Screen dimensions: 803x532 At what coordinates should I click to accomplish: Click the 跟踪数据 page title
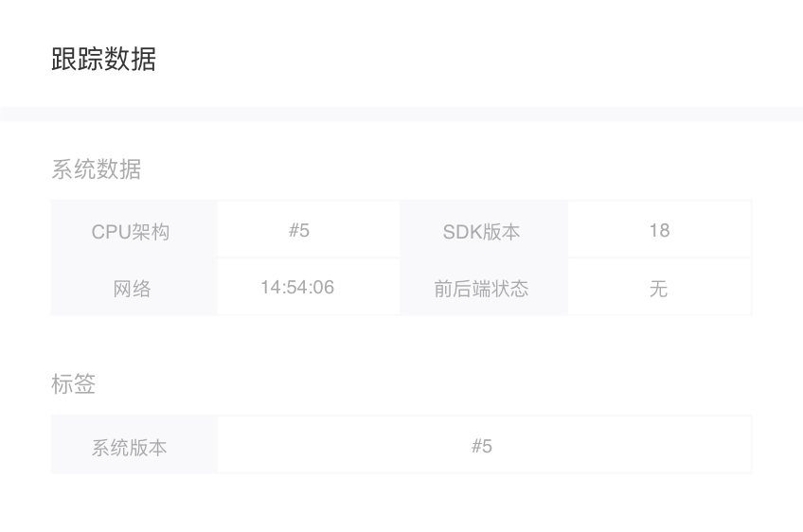tap(103, 59)
